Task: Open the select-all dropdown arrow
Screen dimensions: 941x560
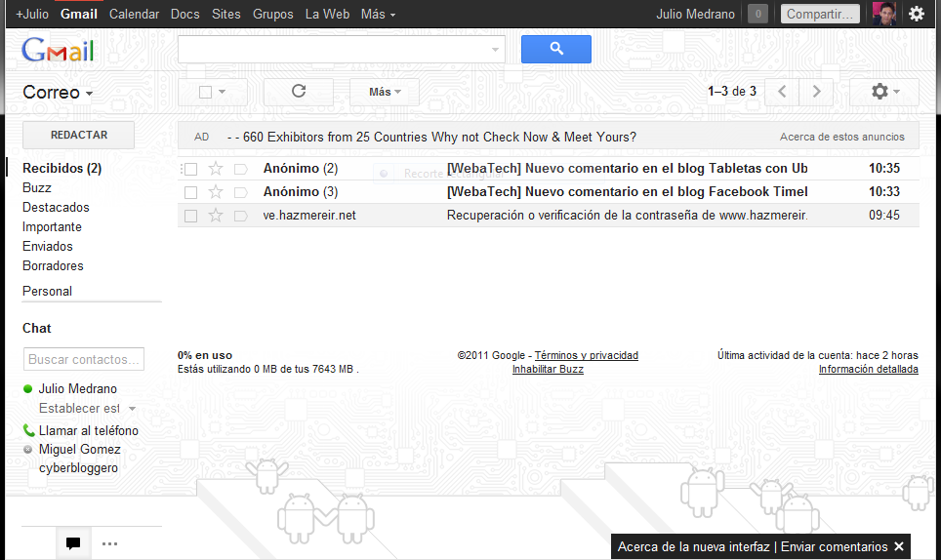Action: (x=222, y=92)
